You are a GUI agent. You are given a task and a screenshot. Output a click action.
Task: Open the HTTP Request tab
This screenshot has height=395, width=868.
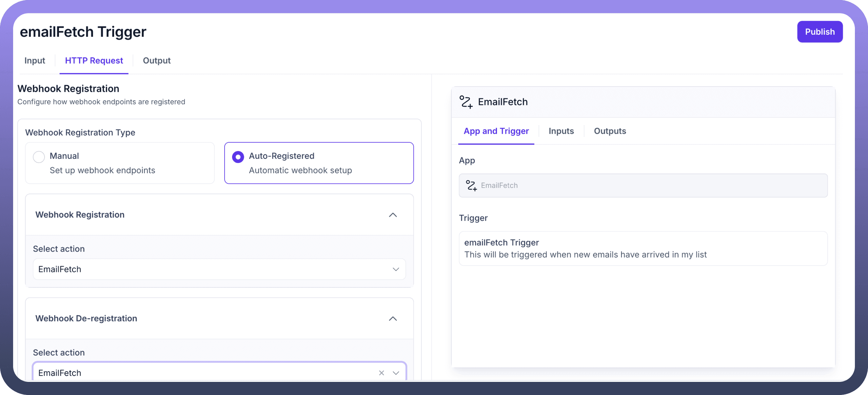point(94,61)
